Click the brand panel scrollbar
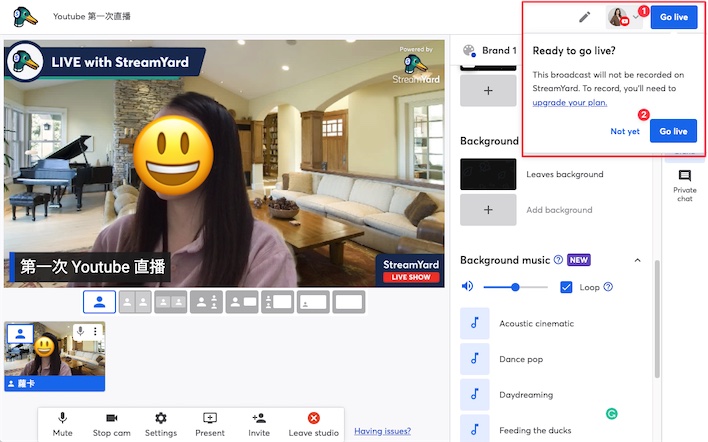The image size is (708, 442). point(657,319)
